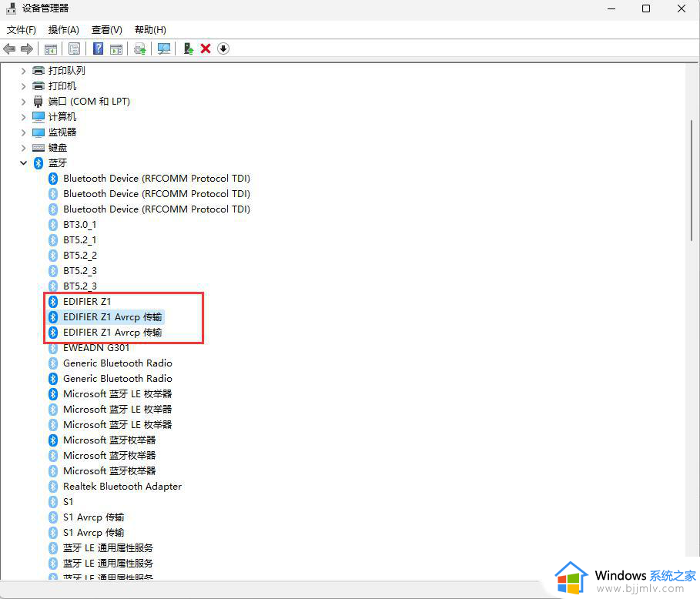
Task: Click the Bluetooth icon beside the plain S1 entry
Action: [x=53, y=502]
